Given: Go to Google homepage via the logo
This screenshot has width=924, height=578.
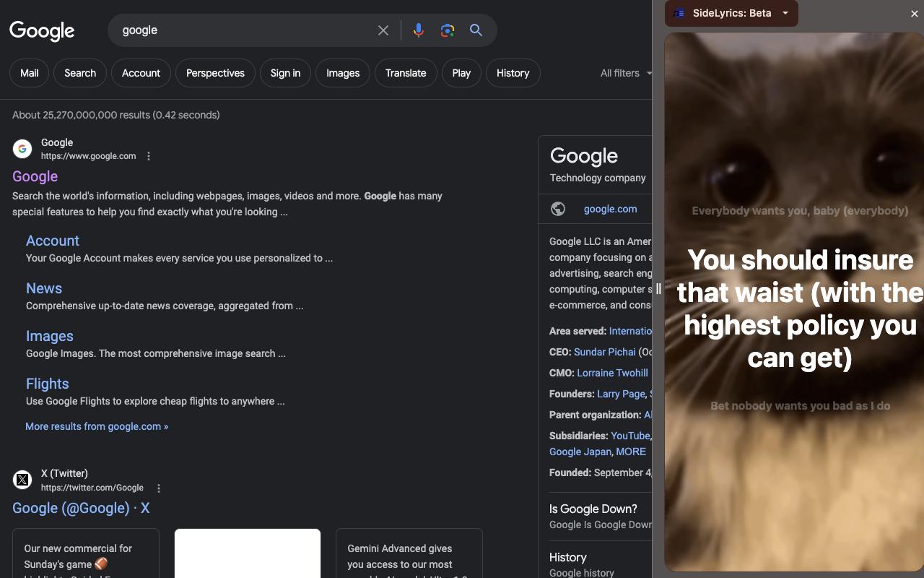Looking at the screenshot, I should click(x=42, y=30).
